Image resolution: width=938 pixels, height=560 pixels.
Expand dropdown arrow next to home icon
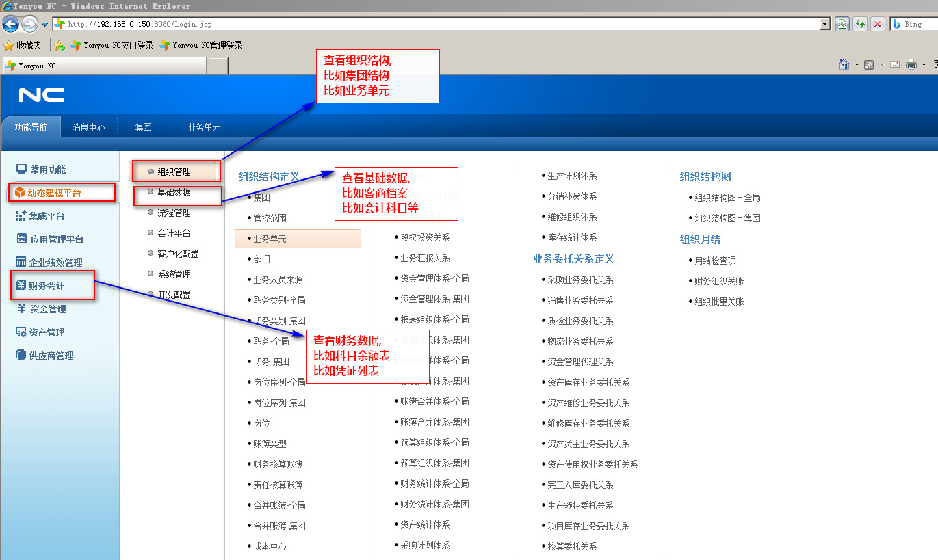[x=857, y=65]
